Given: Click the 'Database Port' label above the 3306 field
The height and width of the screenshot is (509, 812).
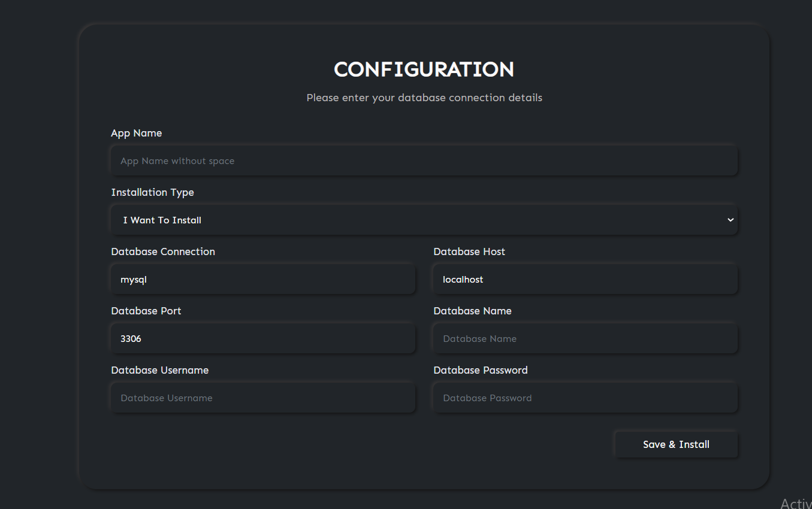Looking at the screenshot, I should (146, 311).
